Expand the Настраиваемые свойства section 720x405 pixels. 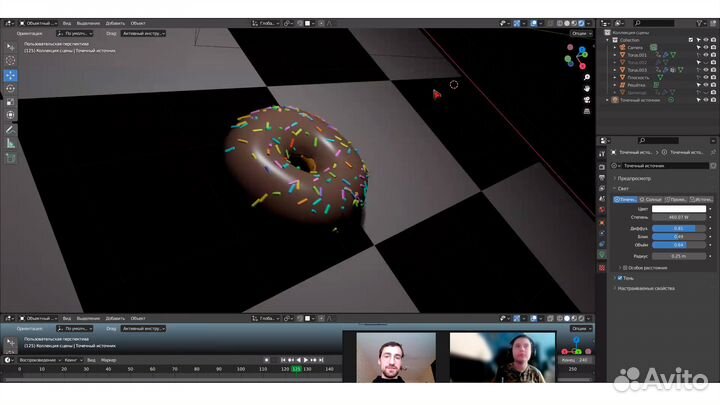pos(646,288)
